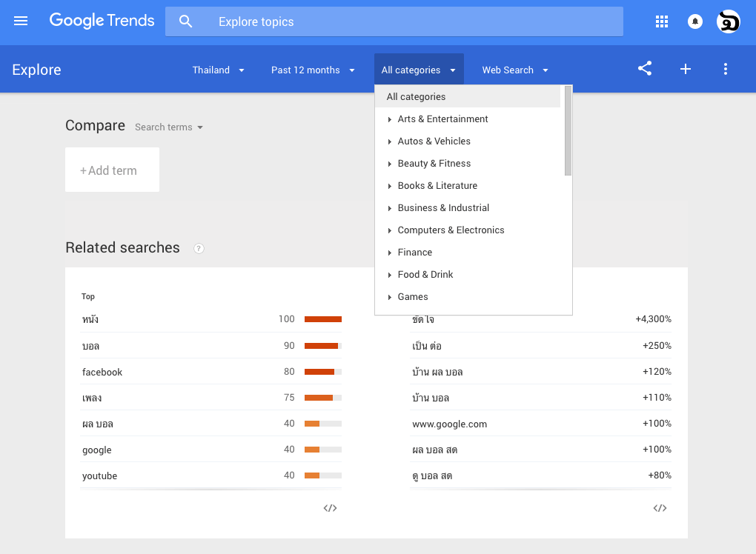The width and height of the screenshot is (756, 554).
Task: Click the rising term ดู บอล สด
Action: [x=433, y=476]
